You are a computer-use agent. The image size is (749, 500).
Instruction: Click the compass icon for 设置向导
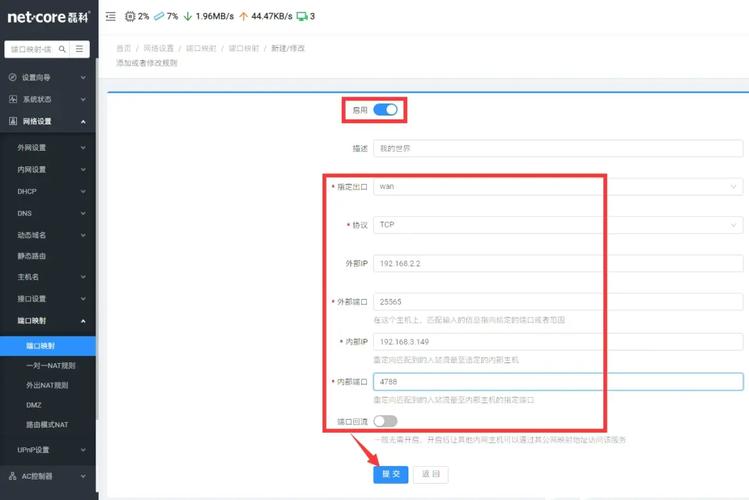12,77
